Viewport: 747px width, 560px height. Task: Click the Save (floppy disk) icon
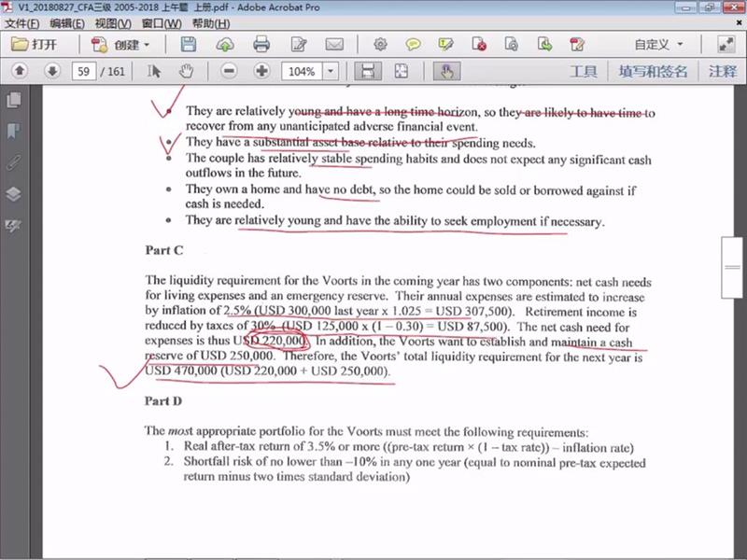[189, 44]
